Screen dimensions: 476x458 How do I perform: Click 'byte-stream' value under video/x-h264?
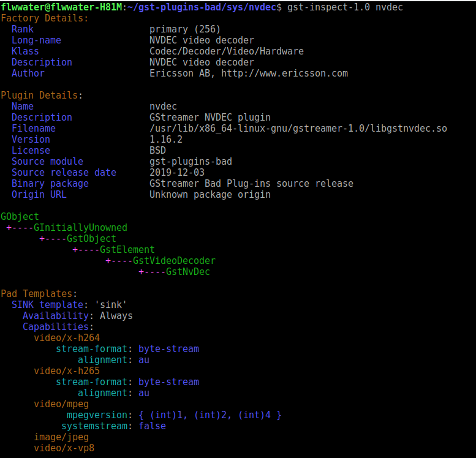[168, 349]
